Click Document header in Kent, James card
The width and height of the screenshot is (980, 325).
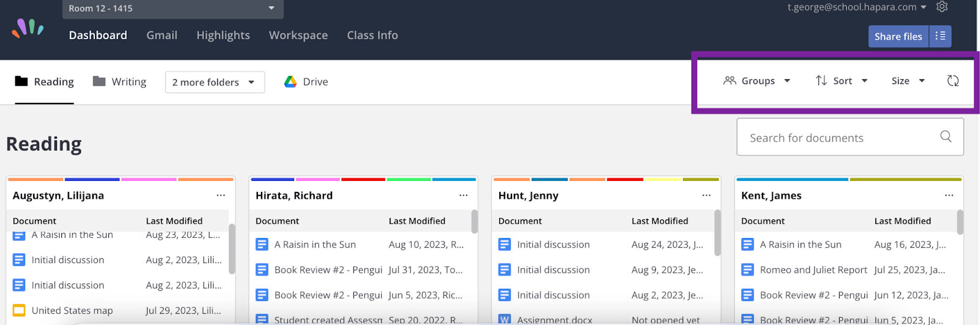point(763,221)
